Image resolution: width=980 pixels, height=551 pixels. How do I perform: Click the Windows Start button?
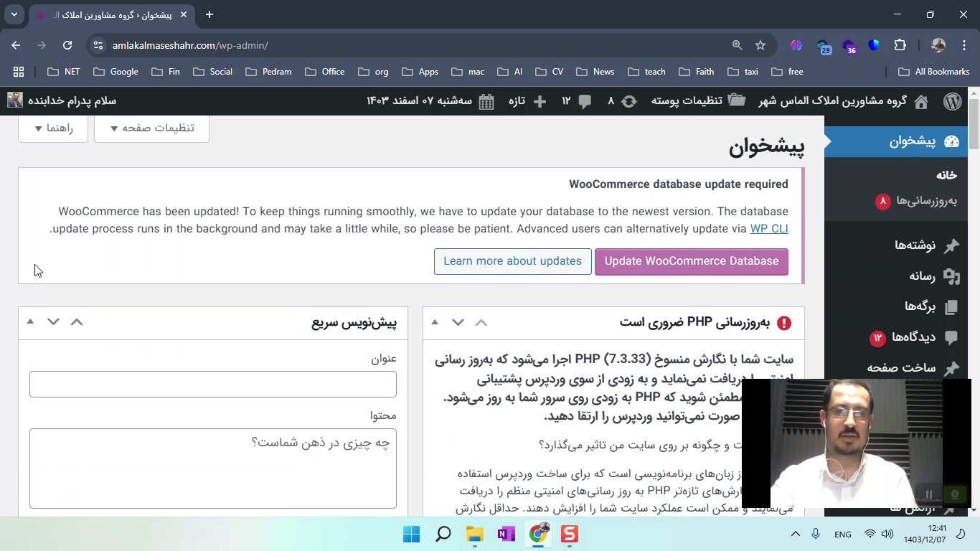[412, 534]
